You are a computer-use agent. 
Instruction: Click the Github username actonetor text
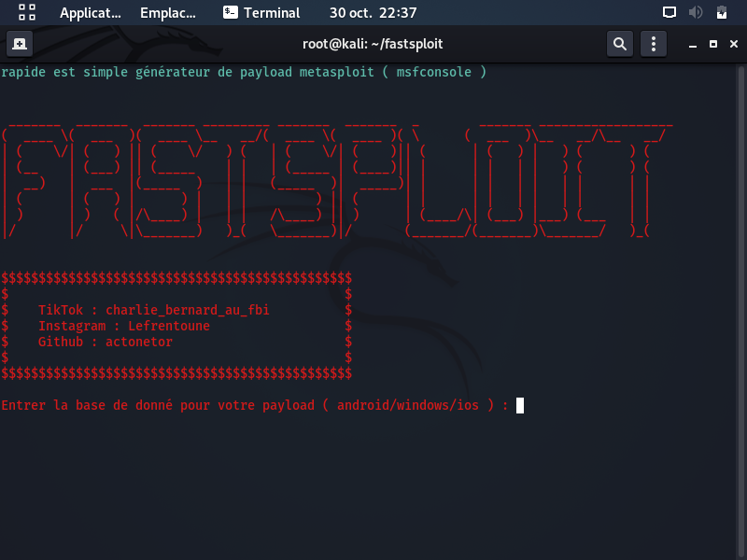coord(139,341)
